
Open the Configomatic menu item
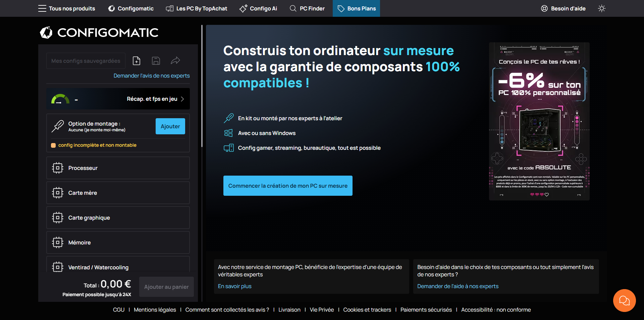coord(131,8)
